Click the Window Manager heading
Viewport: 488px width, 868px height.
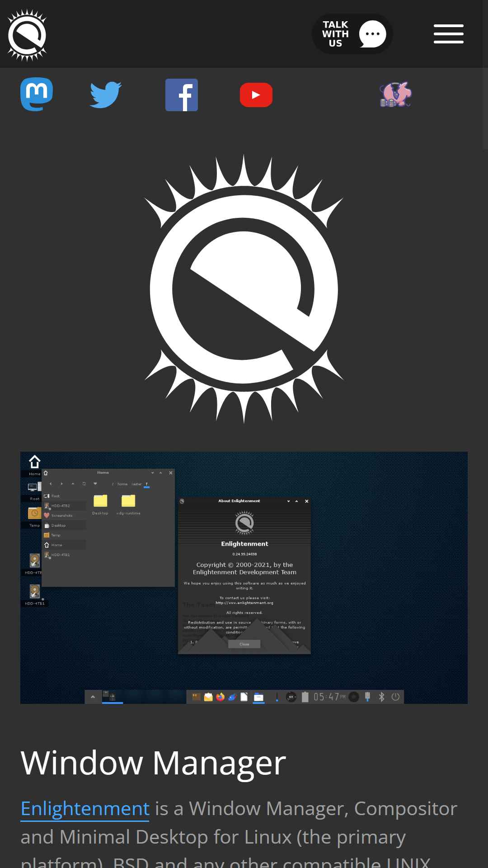[153, 763]
